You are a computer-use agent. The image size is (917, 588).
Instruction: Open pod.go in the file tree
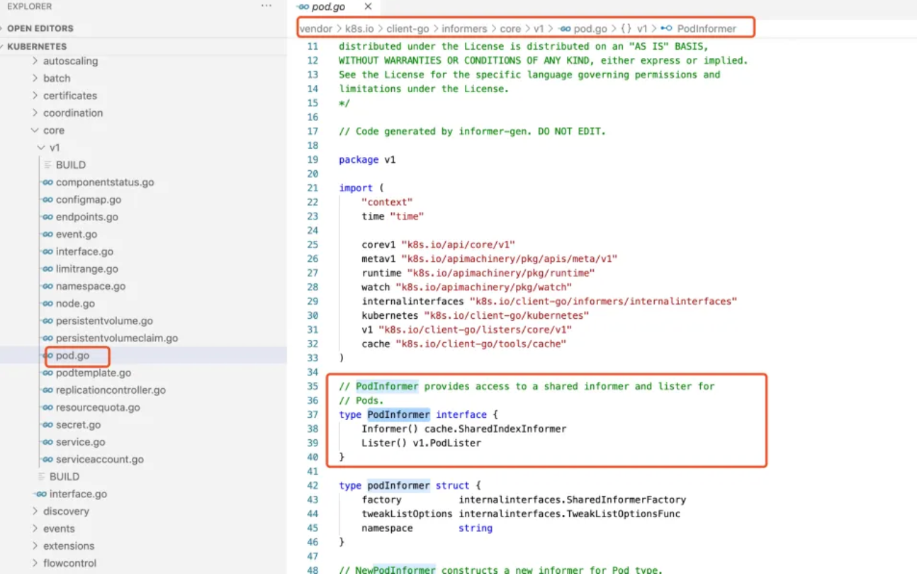pos(72,356)
